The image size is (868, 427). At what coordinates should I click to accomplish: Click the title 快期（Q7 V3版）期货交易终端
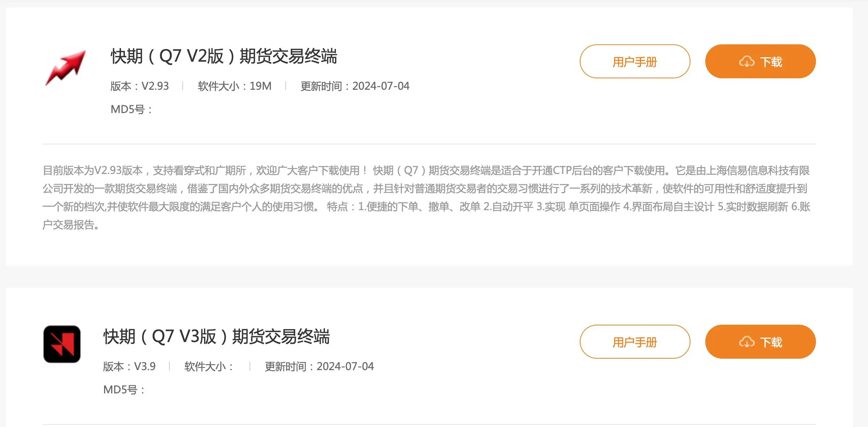217,337
